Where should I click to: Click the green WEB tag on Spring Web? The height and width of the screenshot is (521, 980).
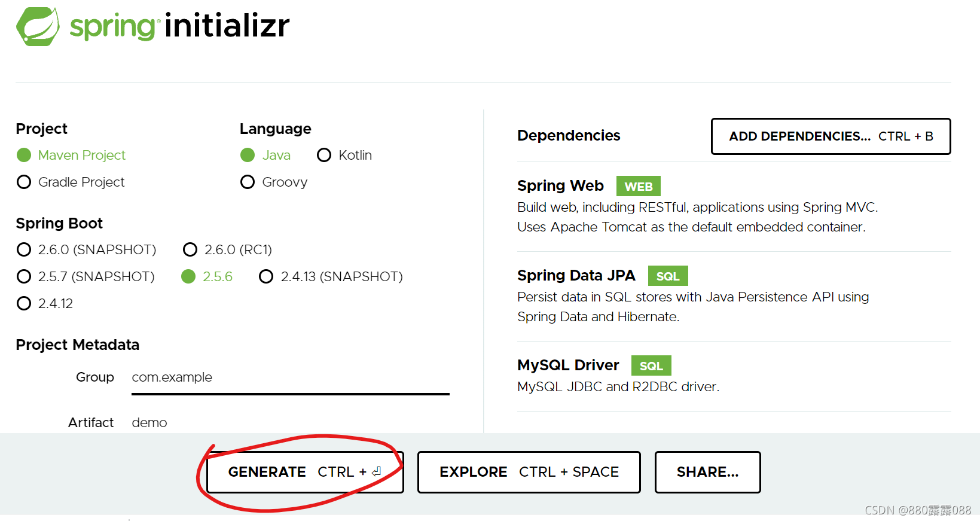click(637, 186)
